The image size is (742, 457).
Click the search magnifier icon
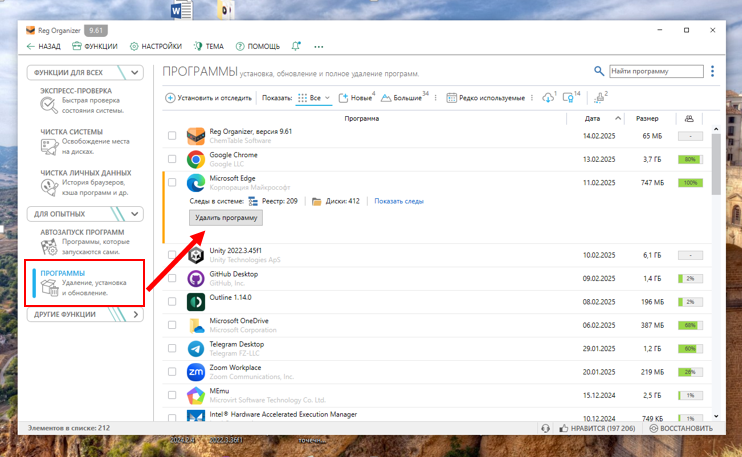coord(599,71)
